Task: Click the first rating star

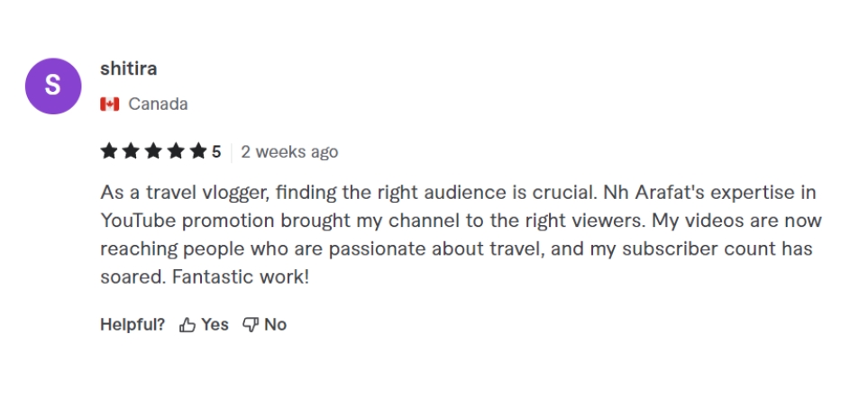Action: (x=109, y=151)
